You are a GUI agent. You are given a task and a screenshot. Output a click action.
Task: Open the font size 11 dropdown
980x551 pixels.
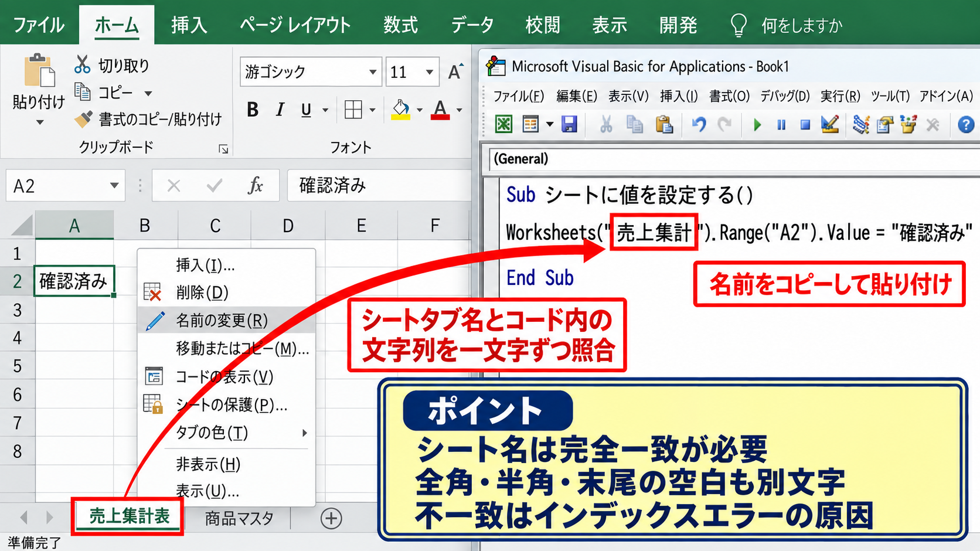point(430,72)
